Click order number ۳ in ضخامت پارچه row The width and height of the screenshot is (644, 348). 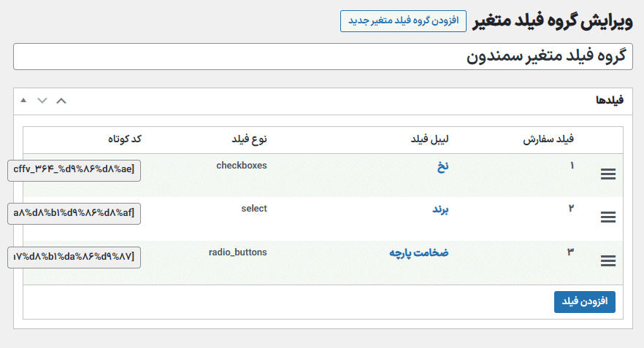tap(570, 252)
